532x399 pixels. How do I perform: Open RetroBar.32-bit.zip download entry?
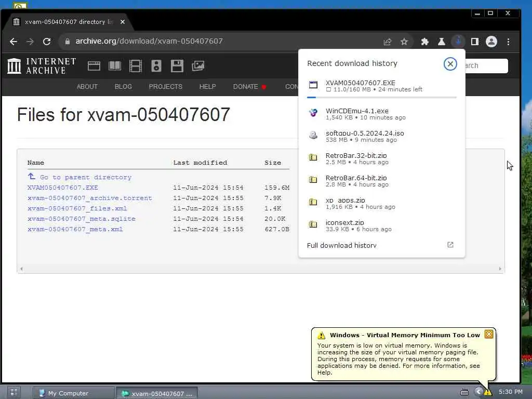click(382, 158)
